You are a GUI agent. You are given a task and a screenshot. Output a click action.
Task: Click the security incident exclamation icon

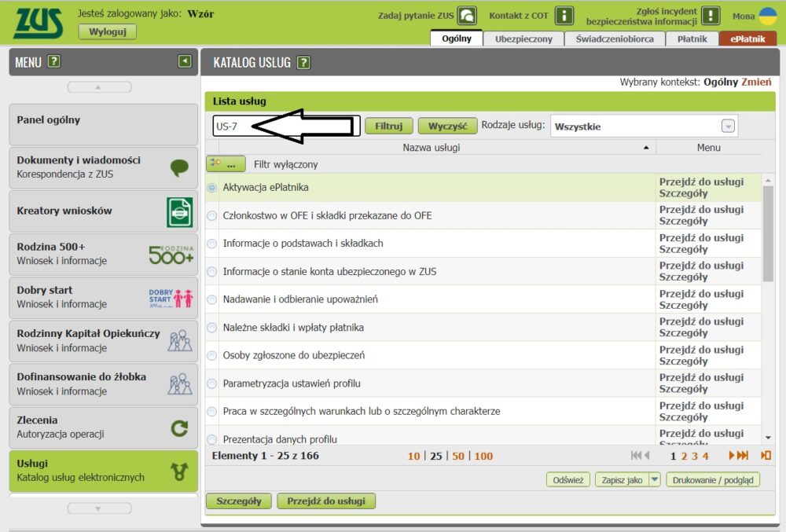(711, 16)
